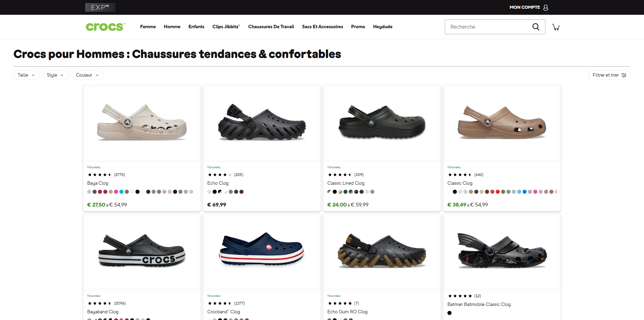This screenshot has height=320, width=644.
Task: Open the Enfants menu
Action: coord(196,27)
